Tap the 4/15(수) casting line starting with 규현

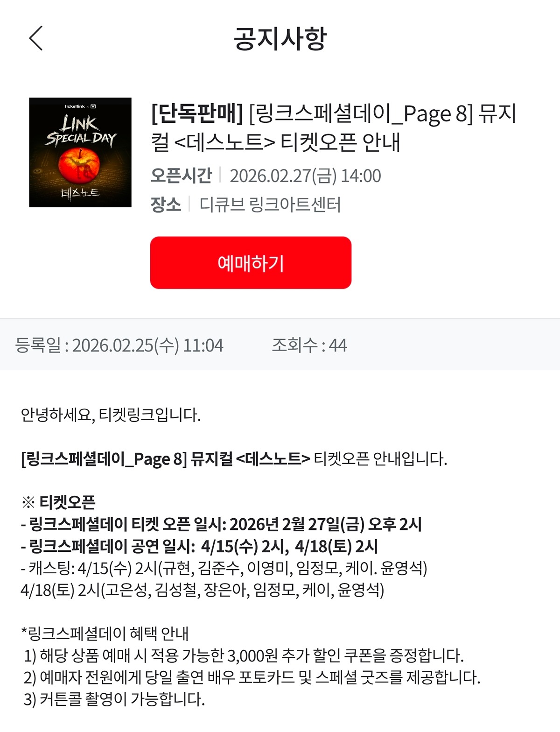(x=224, y=568)
